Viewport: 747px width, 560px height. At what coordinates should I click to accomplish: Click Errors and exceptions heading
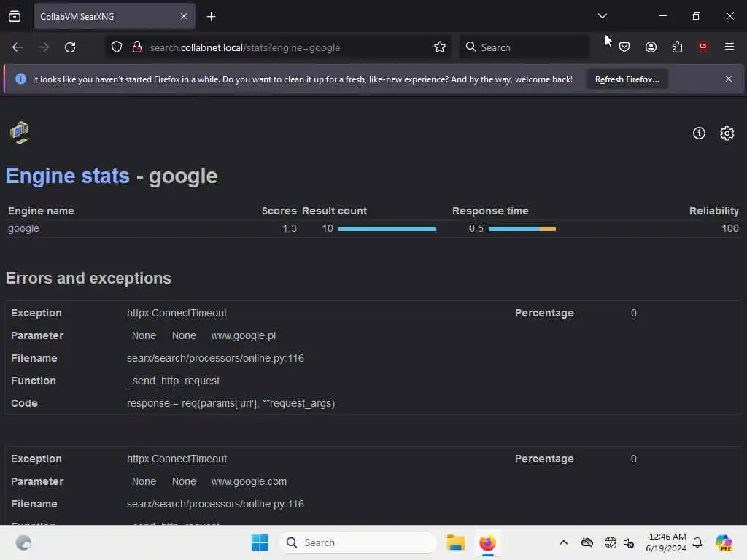(x=88, y=278)
